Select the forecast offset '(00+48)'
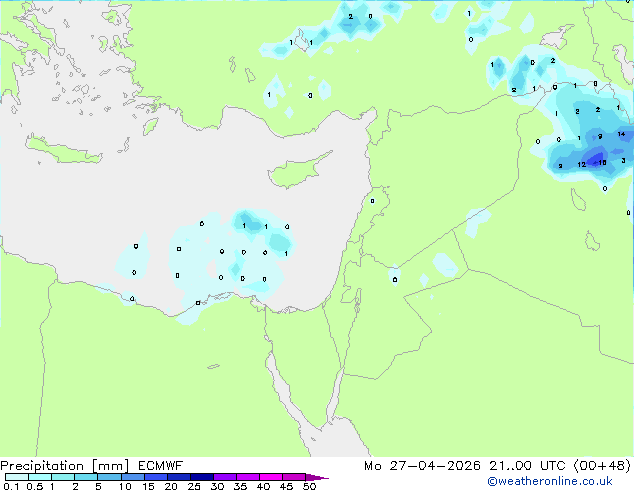Viewport: 634px width, 490px height. coord(602,466)
